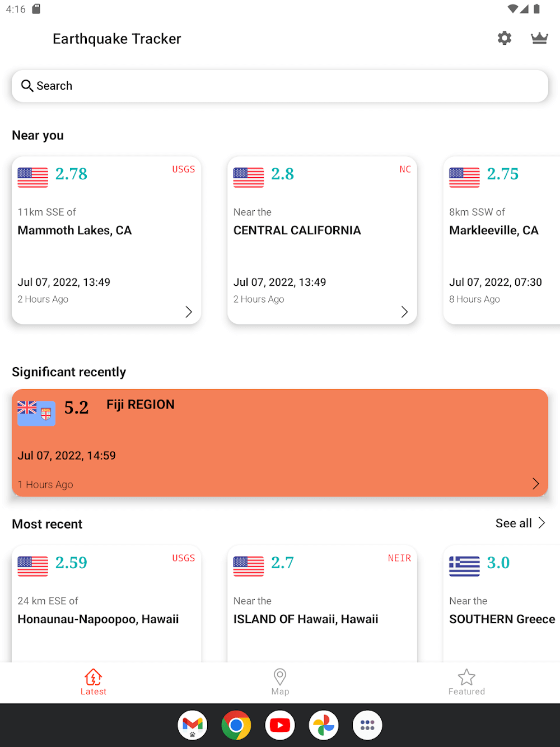Open the app drawer icon
This screenshot has width=560, height=747.
[x=367, y=725]
